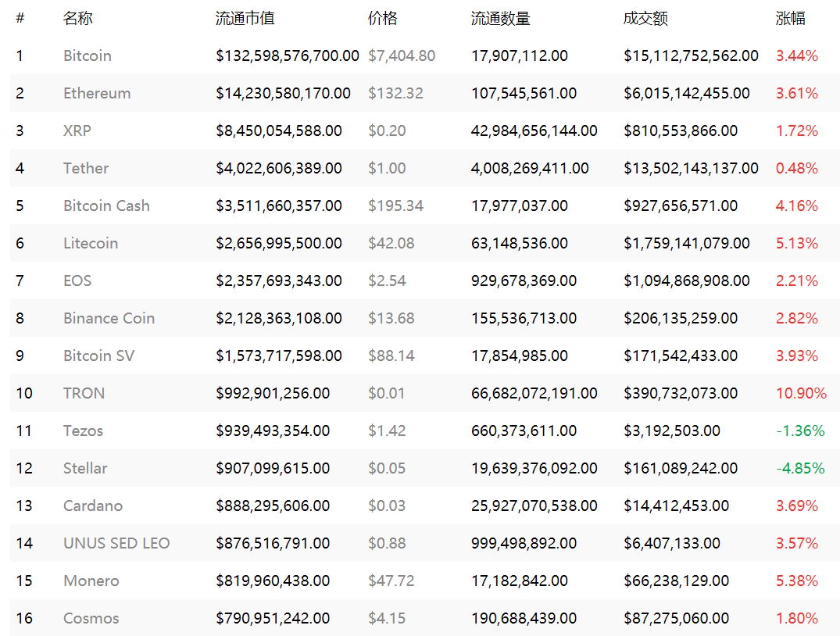Click the 名称 column header
The height and width of the screenshot is (636, 840).
coord(77,18)
